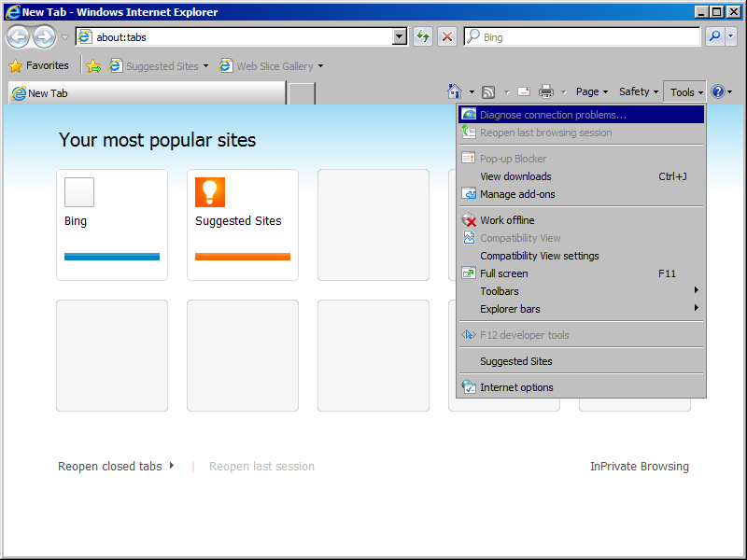Image resolution: width=747 pixels, height=560 pixels.
Task: Start a Bing search with the magnifier icon
Action: pos(717,36)
